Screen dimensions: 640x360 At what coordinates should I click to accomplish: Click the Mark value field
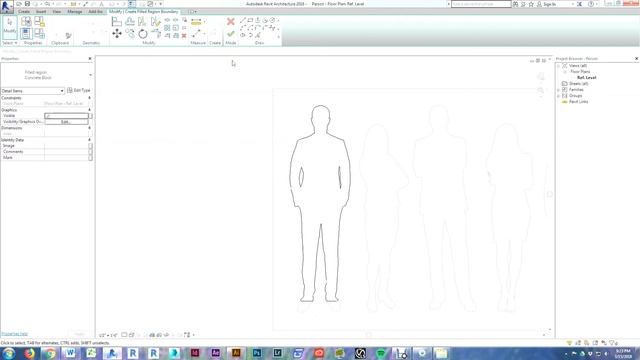pyautogui.click(x=67, y=158)
